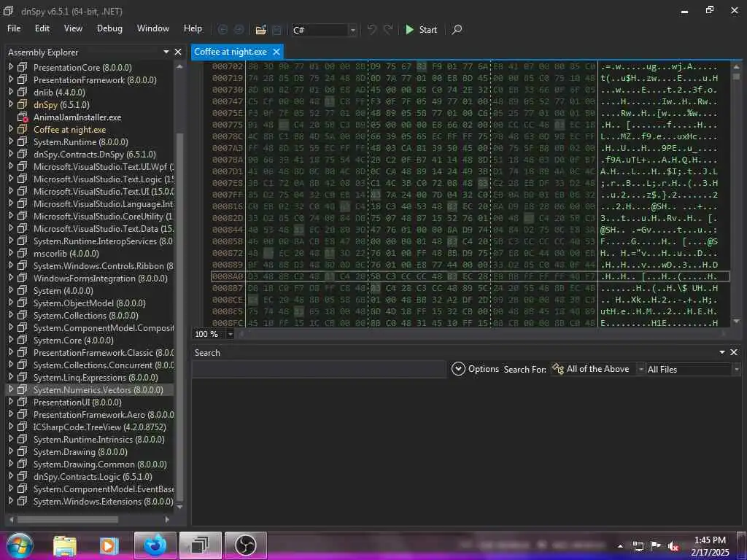This screenshot has height=560, width=747.
Task: Select AnimalJamInstaller.exe in the tree
Action: click(x=77, y=117)
